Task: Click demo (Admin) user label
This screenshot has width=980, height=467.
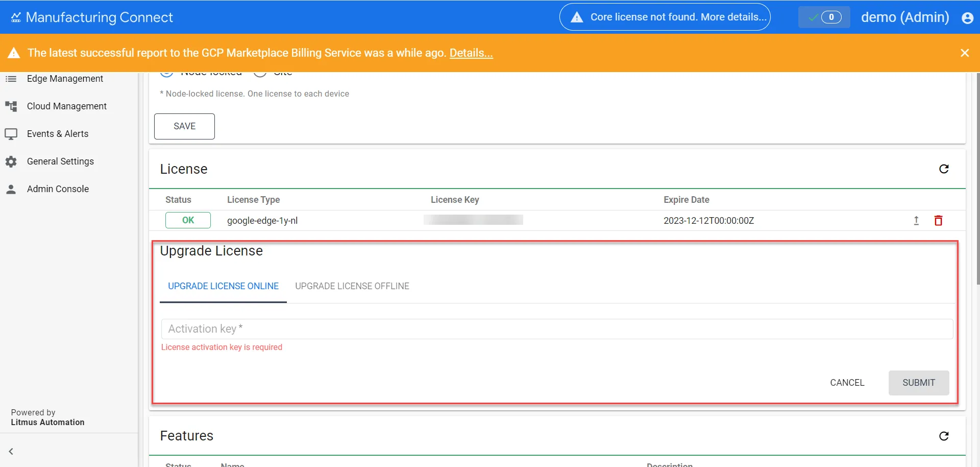Action: click(905, 17)
